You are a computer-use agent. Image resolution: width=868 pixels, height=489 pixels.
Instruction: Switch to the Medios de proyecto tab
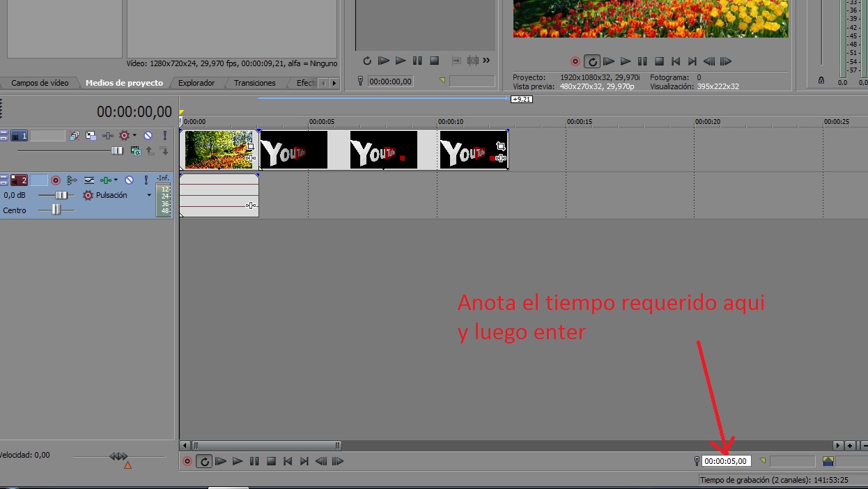pos(124,83)
